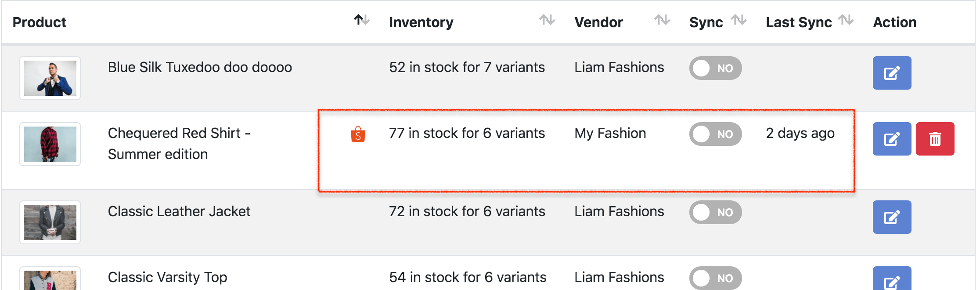Viewport: 980px width, 290px height.
Task: Delete the Chequered Red Shirt product
Action: (935, 139)
